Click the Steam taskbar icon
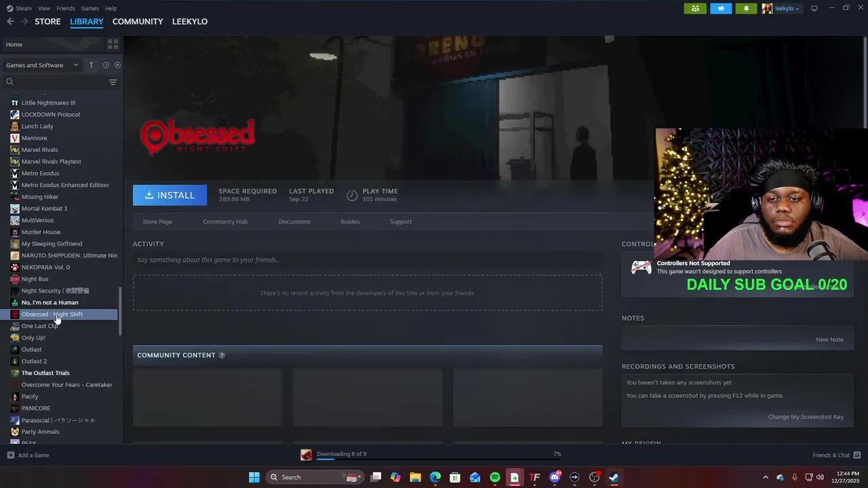This screenshot has width=868, height=488. pyautogui.click(x=614, y=477)
